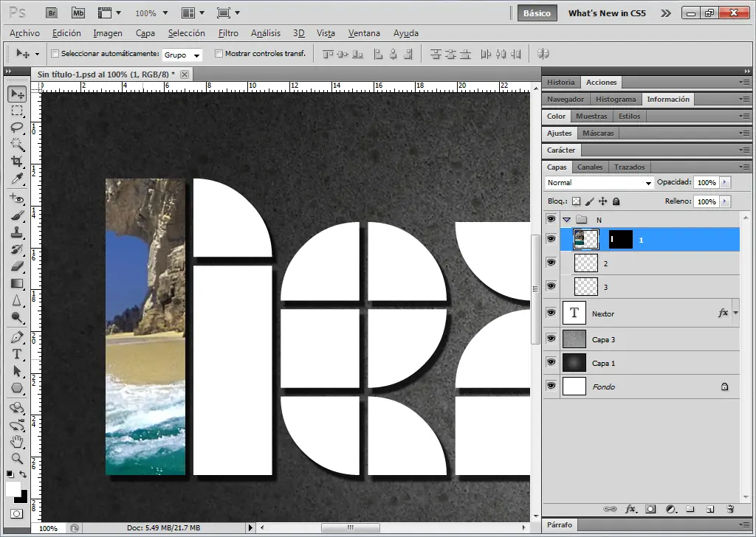Open the Filtro menu
The image size is (756, 537).
[x=228, y=33]
